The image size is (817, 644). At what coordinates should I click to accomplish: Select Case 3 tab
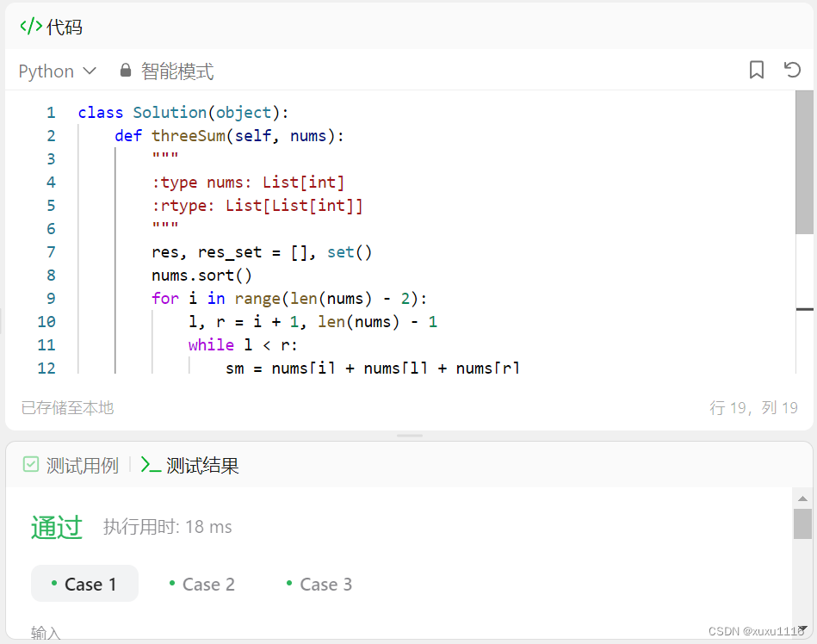[x=319, y=584]
